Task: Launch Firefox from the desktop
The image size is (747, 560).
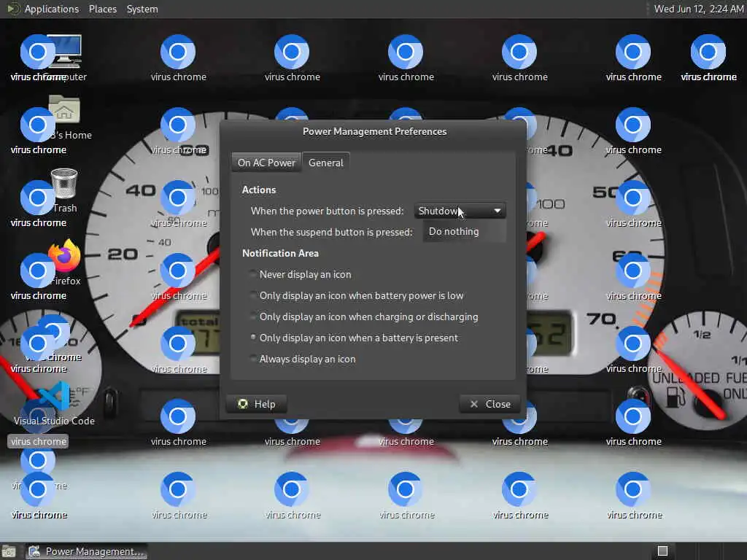Action: point(64,257)
